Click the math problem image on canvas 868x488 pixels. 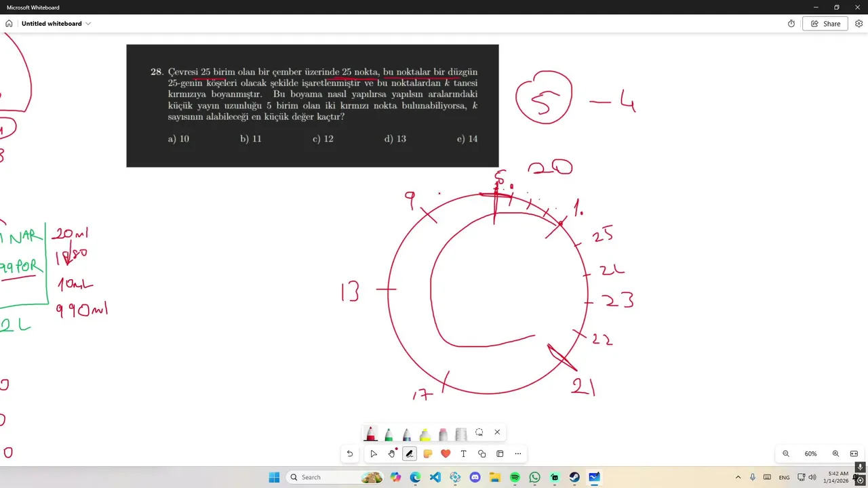(x=313, y=106)
